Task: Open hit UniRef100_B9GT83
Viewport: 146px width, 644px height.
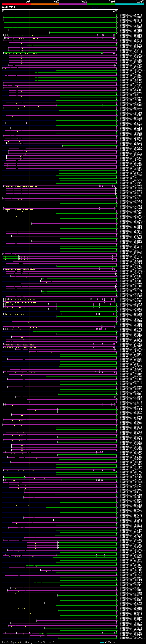Action: tap(131, 17)
